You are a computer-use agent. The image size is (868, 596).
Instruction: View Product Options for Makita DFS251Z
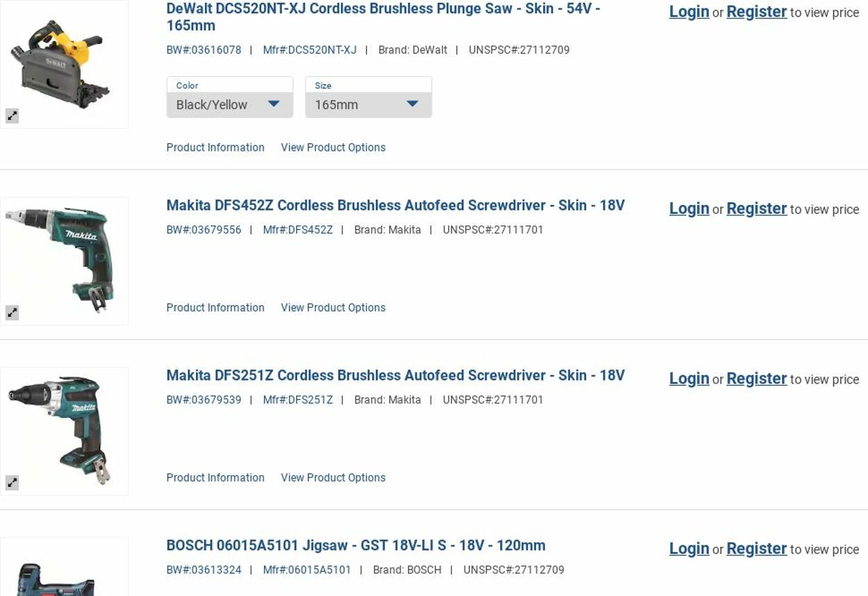tap(333, 478)
